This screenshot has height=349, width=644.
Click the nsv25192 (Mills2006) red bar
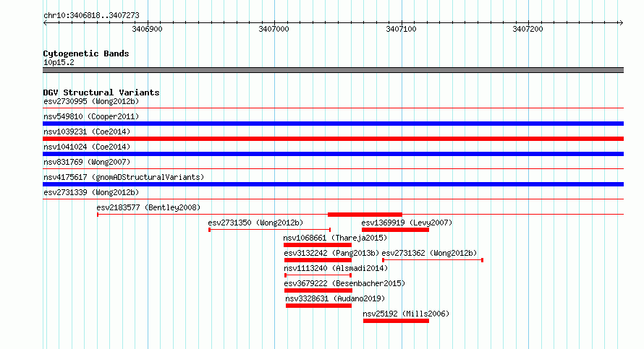(397, 321)
